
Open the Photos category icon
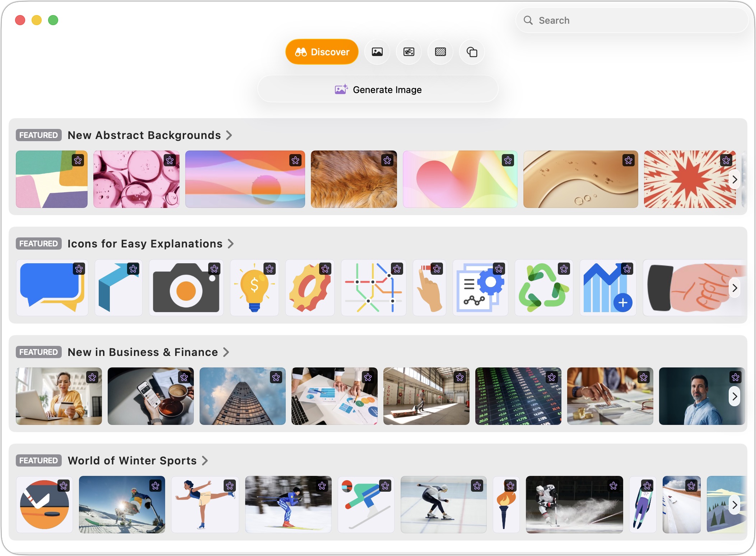click(x=377, y=52)
